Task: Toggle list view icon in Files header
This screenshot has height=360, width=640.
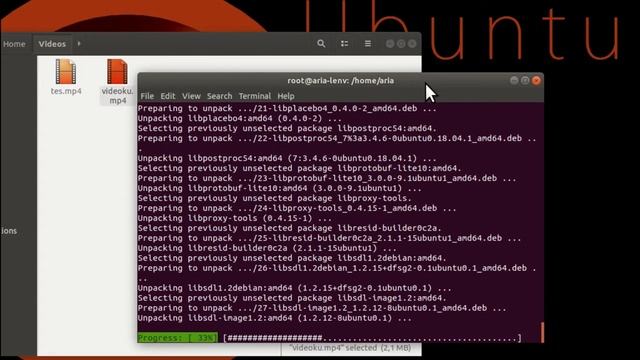Action: (x=344, y=43)
